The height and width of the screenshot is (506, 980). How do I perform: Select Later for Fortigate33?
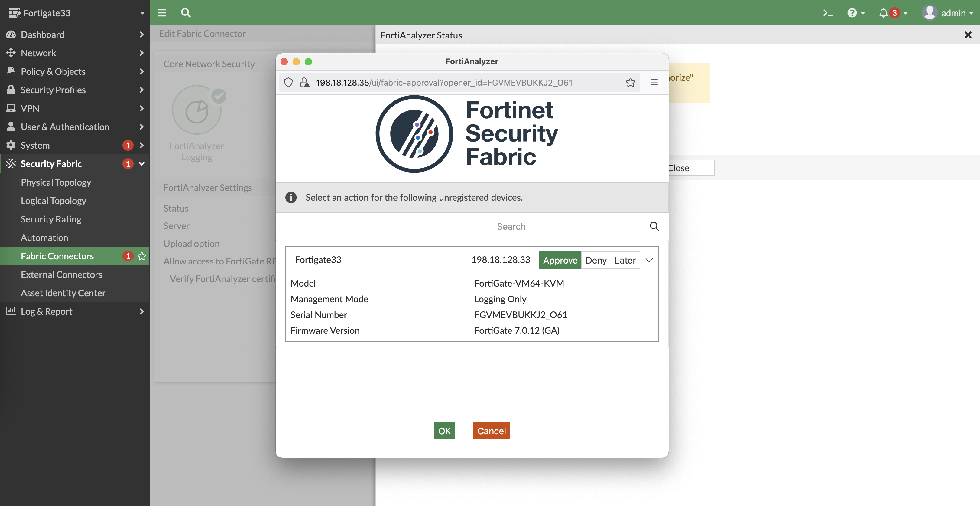click(625, 261)
